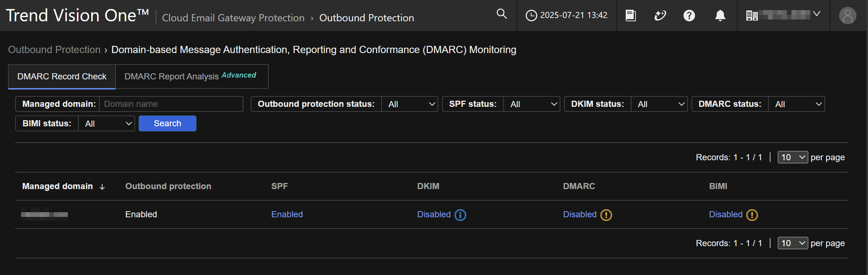Select the DMARC Record Check tab
This screenshot has height=275, width=868.
pyautogui.click(x=62, y=77)
